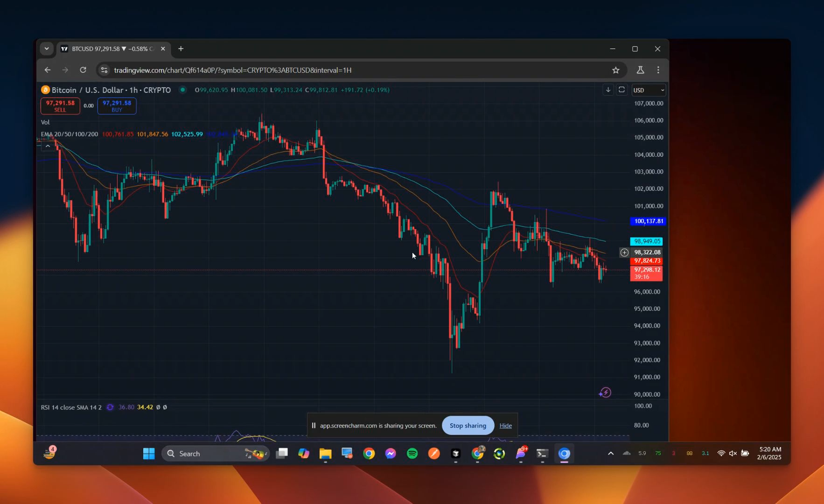Screen dimensions: 824x504
Task: Click the fullscreen chart icon beside USD
Action: (x=621, y=90)
